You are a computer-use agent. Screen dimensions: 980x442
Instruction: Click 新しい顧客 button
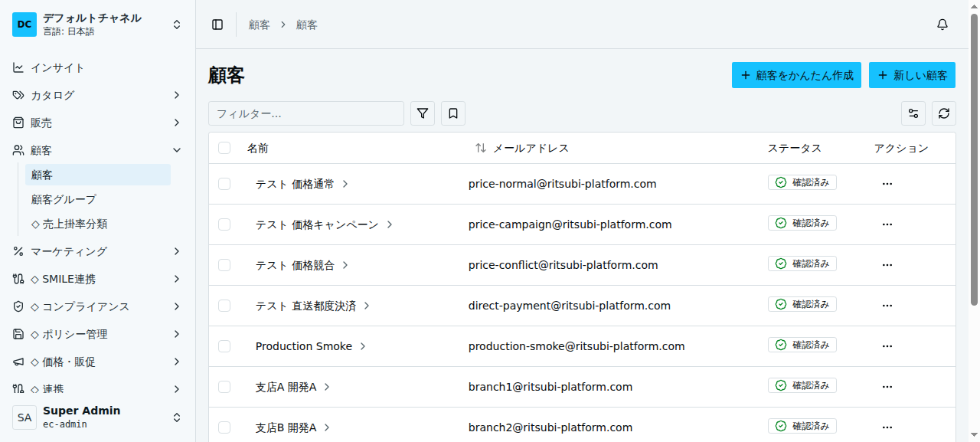point(912,75)
